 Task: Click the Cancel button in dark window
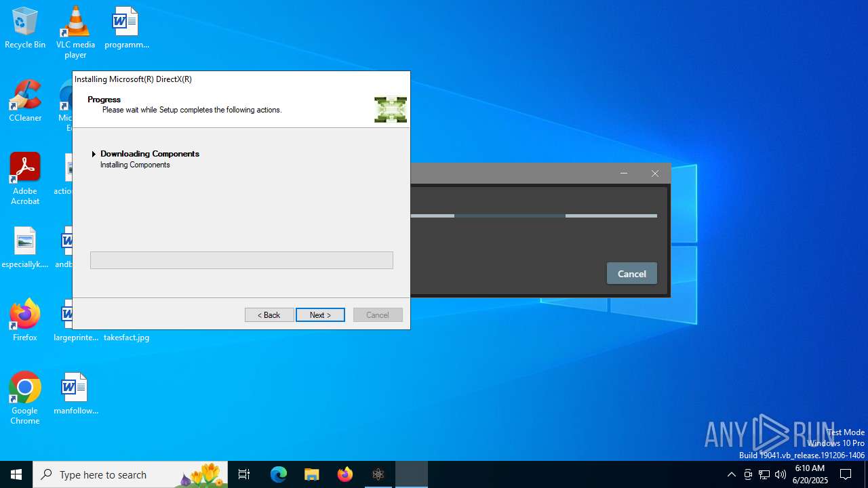[x=631, y=274]
